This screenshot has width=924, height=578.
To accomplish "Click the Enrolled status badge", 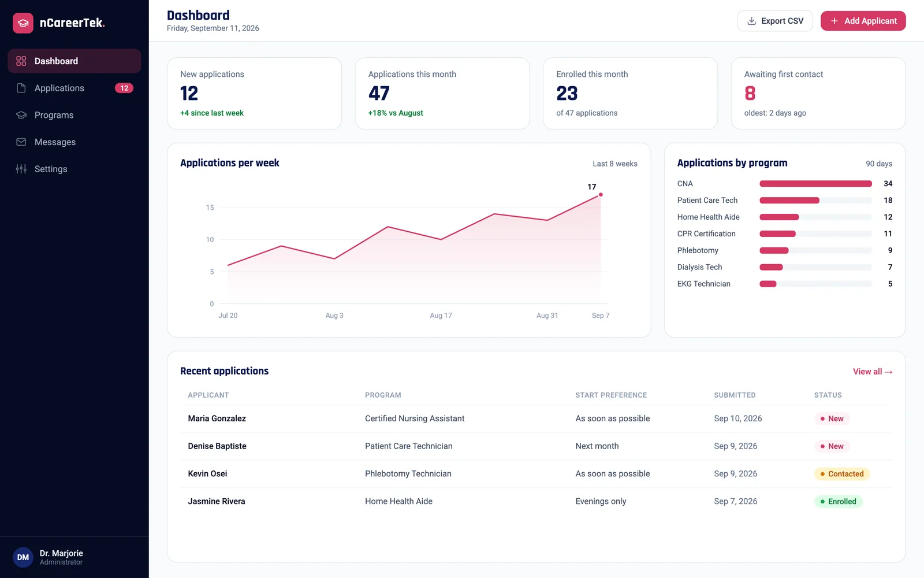I will point(838,502).
